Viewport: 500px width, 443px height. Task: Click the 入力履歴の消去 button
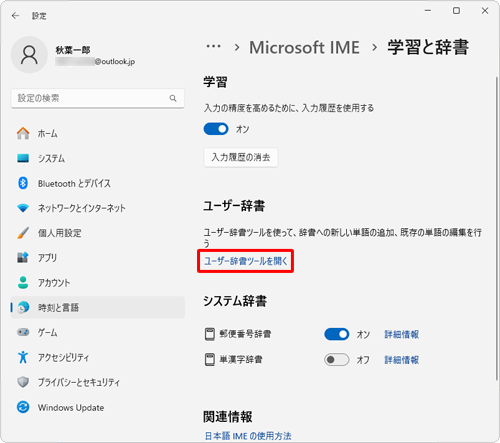(x=241, y=157)
